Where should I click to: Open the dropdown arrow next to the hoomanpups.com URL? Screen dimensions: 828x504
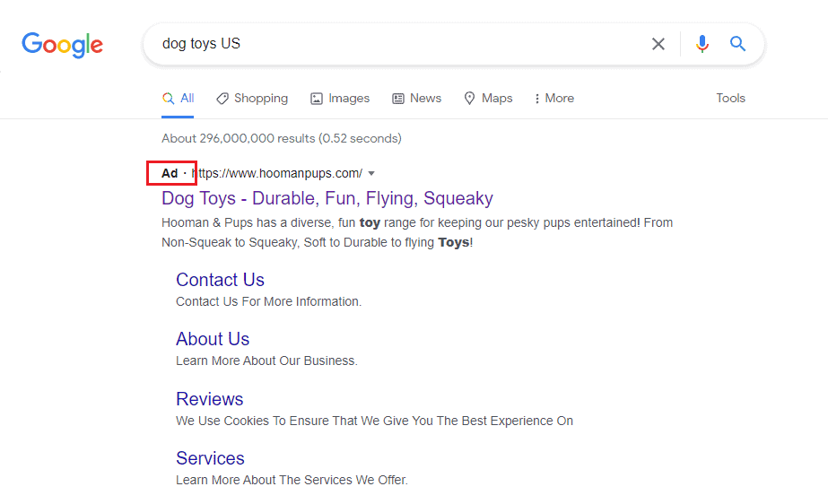[x=371, y=174]
